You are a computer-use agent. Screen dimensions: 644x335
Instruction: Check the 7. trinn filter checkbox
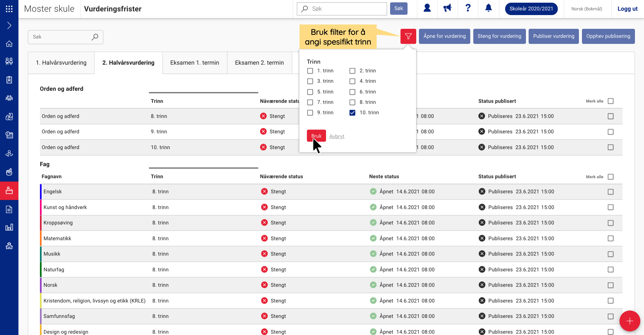tap(310, 102)
